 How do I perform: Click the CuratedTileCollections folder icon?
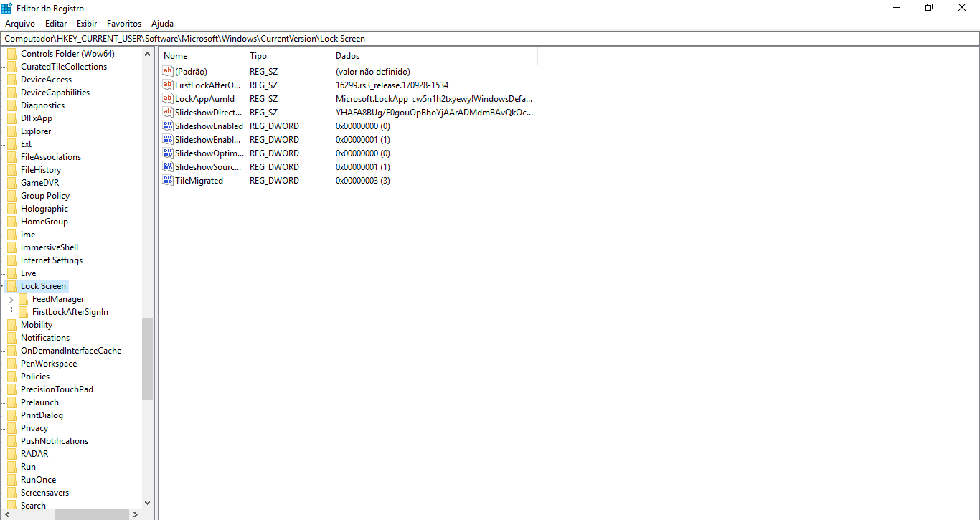[11, 67]
